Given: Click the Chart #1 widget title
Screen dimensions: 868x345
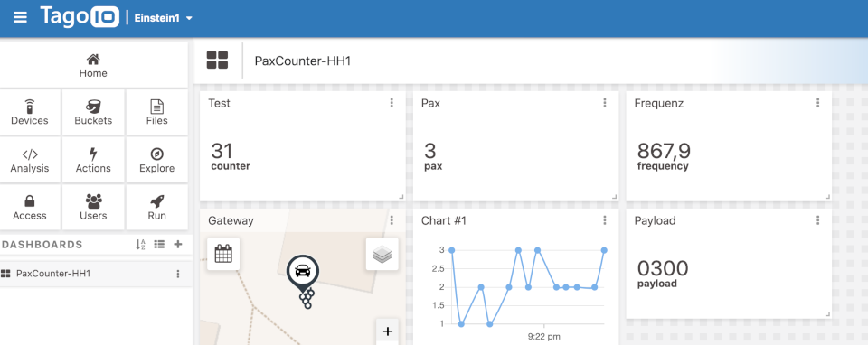Looking at the screenshot, I should (x=443, y=220).
